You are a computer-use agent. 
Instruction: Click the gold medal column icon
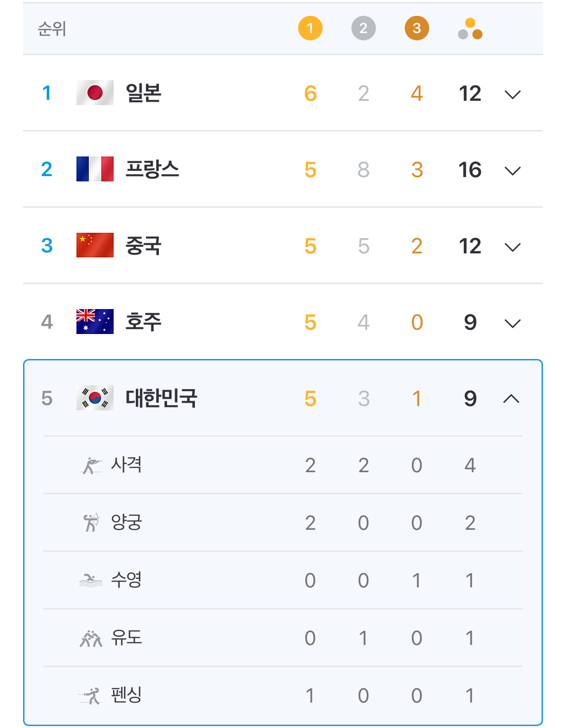tap(310, 28)
